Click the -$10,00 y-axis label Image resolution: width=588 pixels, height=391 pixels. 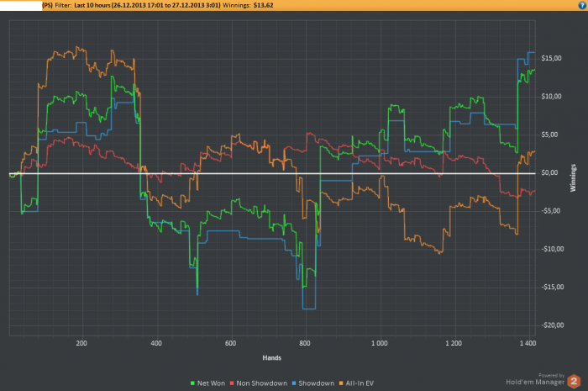551,249
